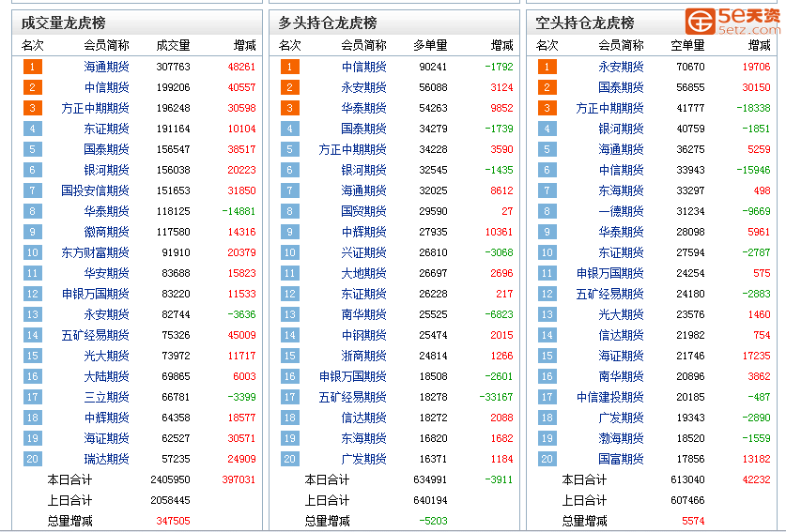Viewport: 786px width, 532px height.
Task: Open 大陆期货 link
Action: pos(106,376)
